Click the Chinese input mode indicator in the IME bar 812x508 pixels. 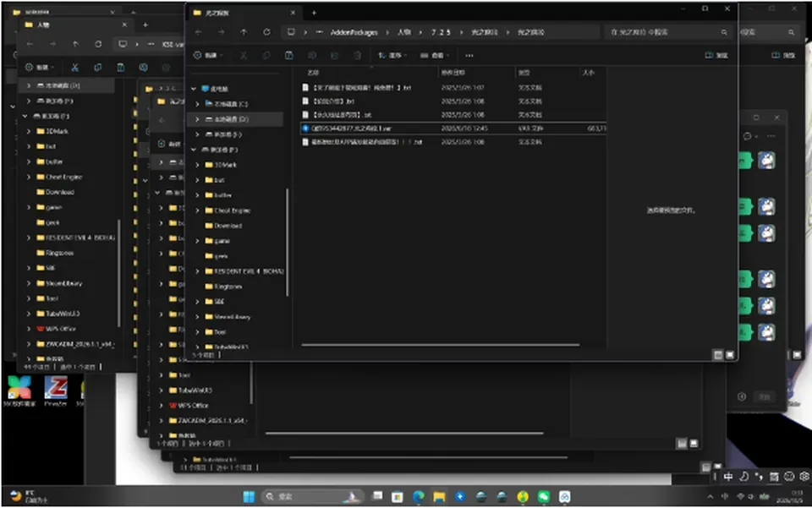tap(728, 477)
